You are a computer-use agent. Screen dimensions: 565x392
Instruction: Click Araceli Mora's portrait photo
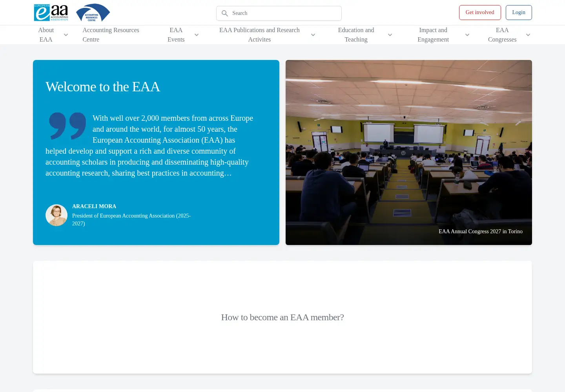(x=56, y=215)
